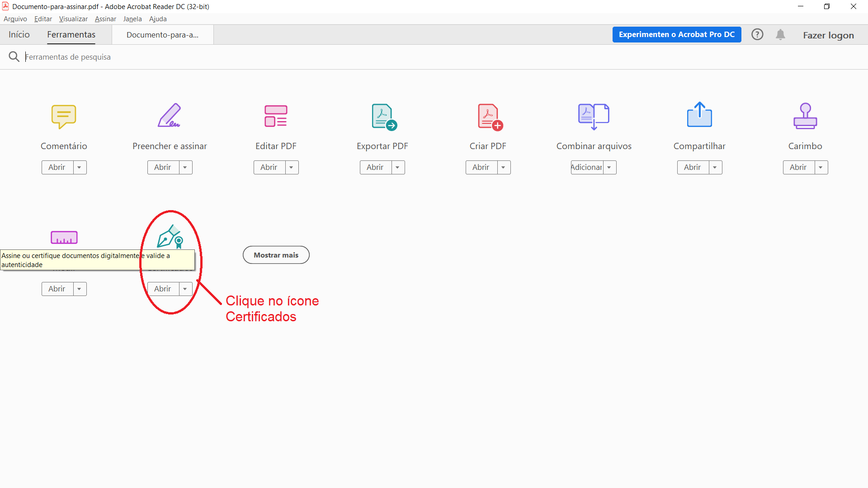868x488 pixels.
Task: Open the Exportar PDF icon
Action: (384, 117)
